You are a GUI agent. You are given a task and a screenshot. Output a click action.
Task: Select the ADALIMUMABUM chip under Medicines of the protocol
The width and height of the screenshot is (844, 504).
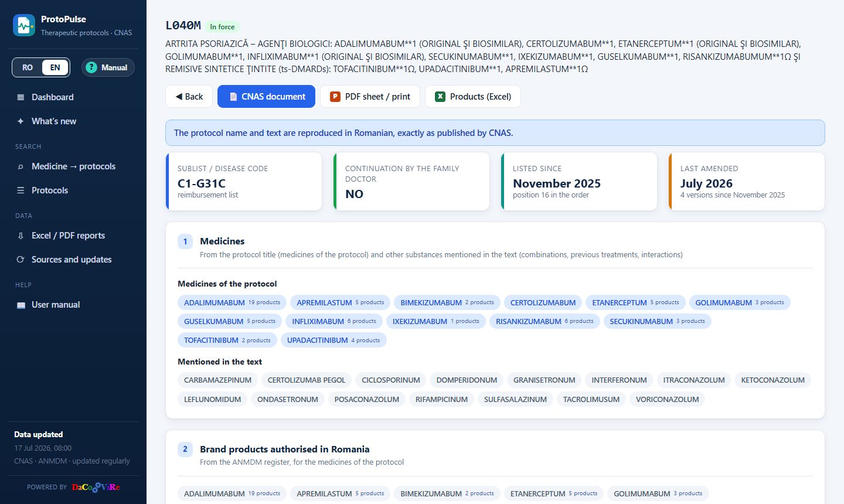(232, 302)
